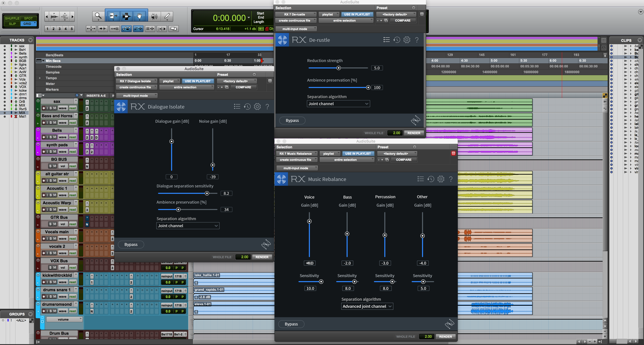
Task: Select the Selector waveform tool
Action: tap(126, 17)
